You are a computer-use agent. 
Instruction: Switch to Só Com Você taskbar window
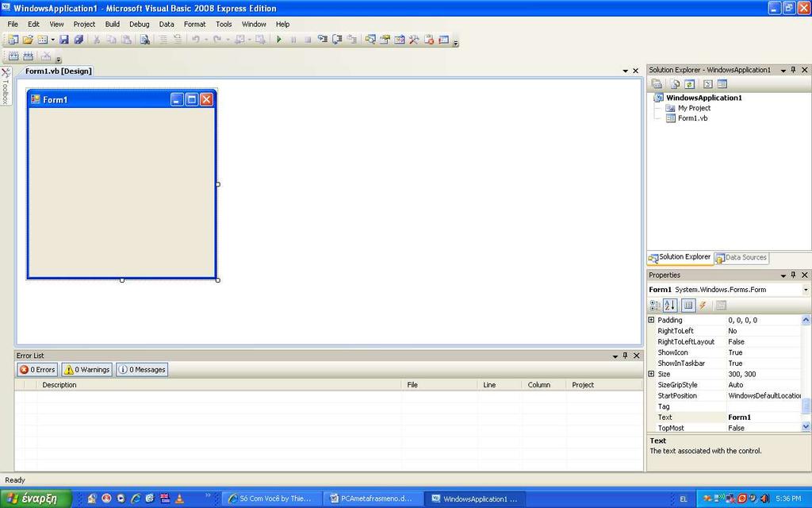tap(274, 498)
